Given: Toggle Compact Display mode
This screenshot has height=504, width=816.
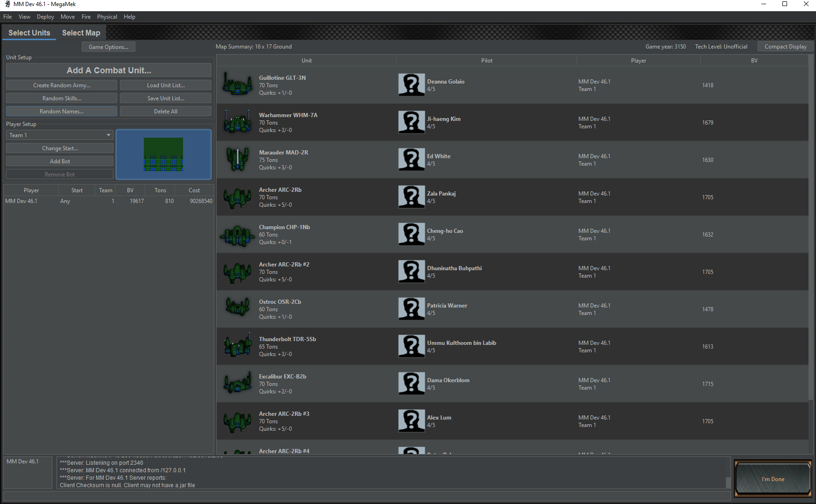Looking at the screenshot, I should (785, 46).
